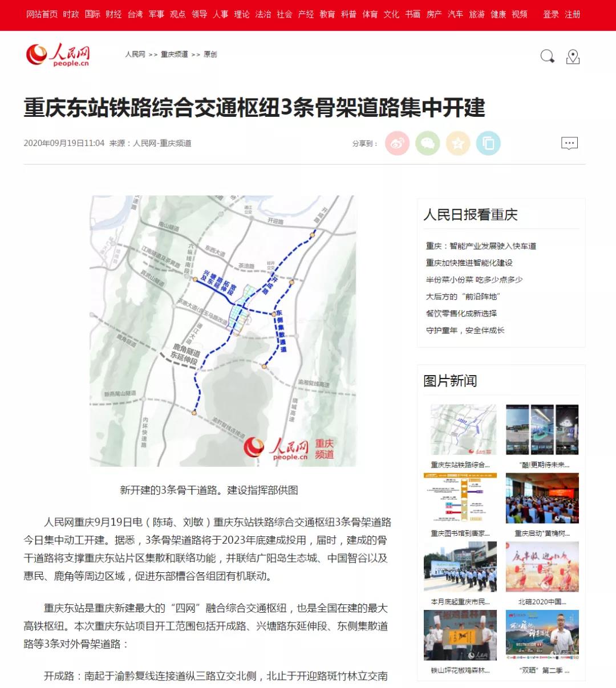Share to Qzone star icon
The height and width of the screenshot is (688, 616).
pyautogui.click(x=458, y=143)
